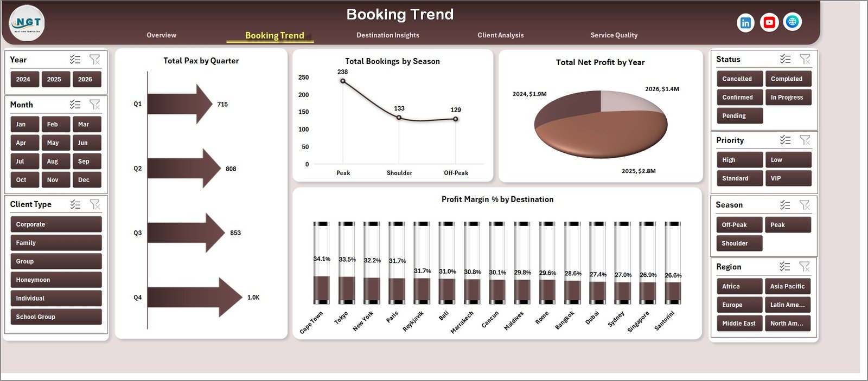Toggle multi-select on Year slicer
The height and width of the screenshot is (381, 868).
click(75, 60)
